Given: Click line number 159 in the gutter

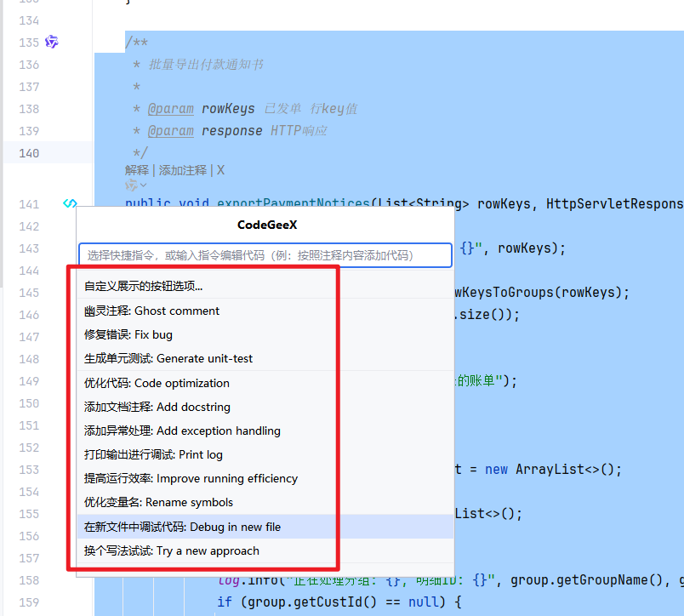Looking at the screenshot, I should click(x=29, y=602).
